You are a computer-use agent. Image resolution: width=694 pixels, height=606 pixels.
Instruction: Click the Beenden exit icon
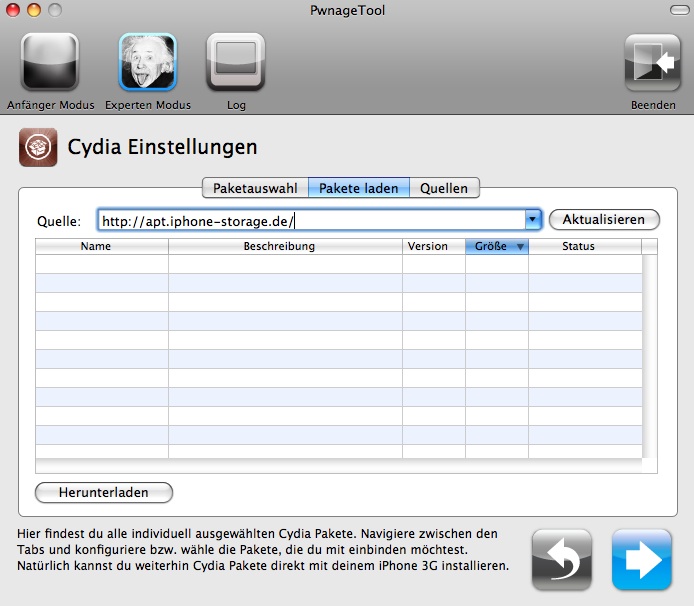[x=652, y=63]
